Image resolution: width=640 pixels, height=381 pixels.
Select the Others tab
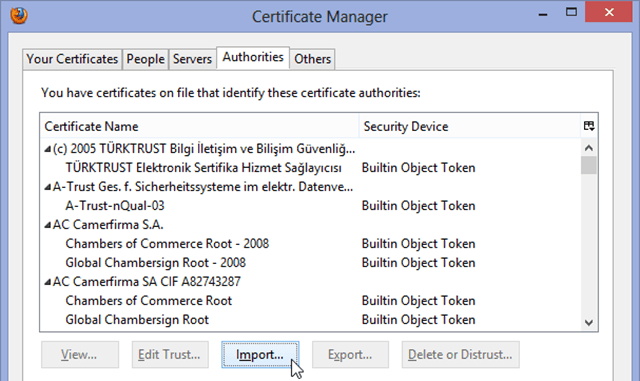(313, 59)
